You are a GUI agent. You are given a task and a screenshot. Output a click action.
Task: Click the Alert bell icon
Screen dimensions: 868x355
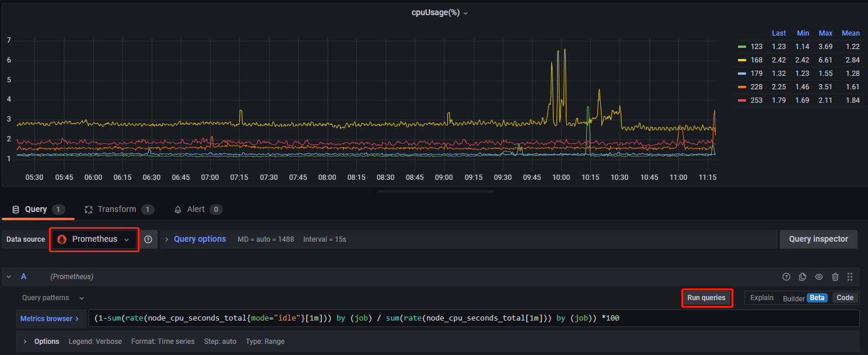click(178, 210)
